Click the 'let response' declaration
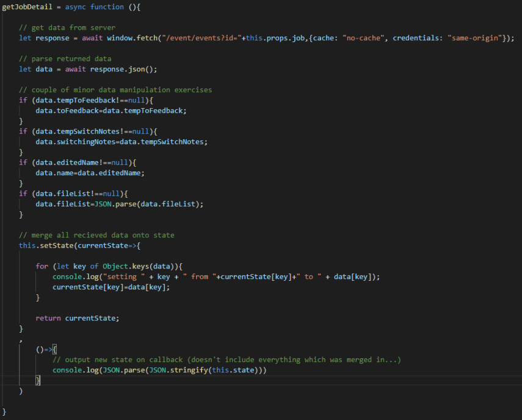Screen dimensions: 522x420 [44, 38]
